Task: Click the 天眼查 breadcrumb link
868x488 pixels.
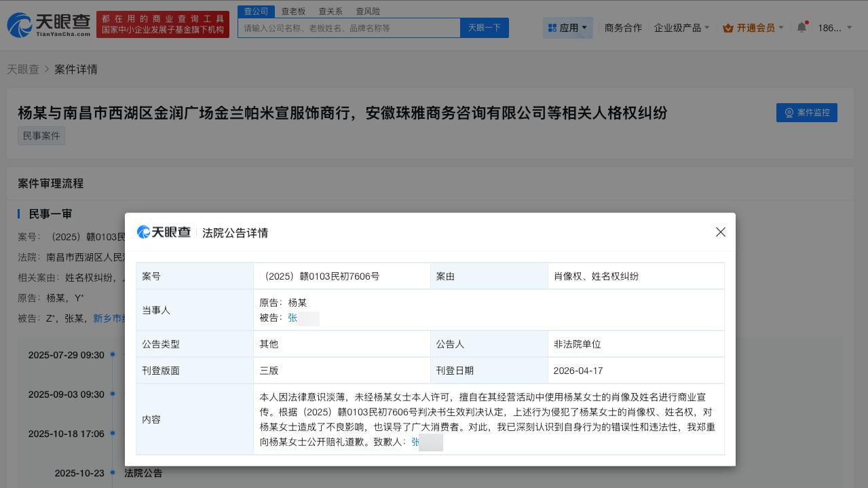Action: point(22,69)
